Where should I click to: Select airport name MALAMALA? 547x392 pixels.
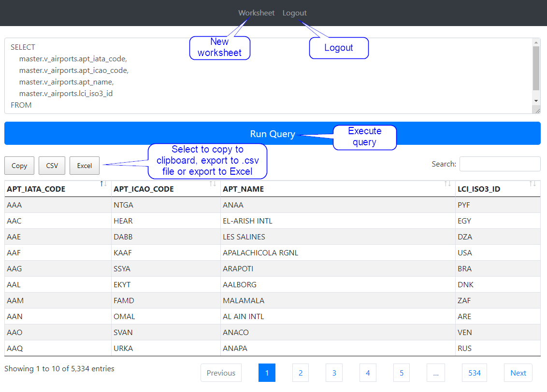338,300
